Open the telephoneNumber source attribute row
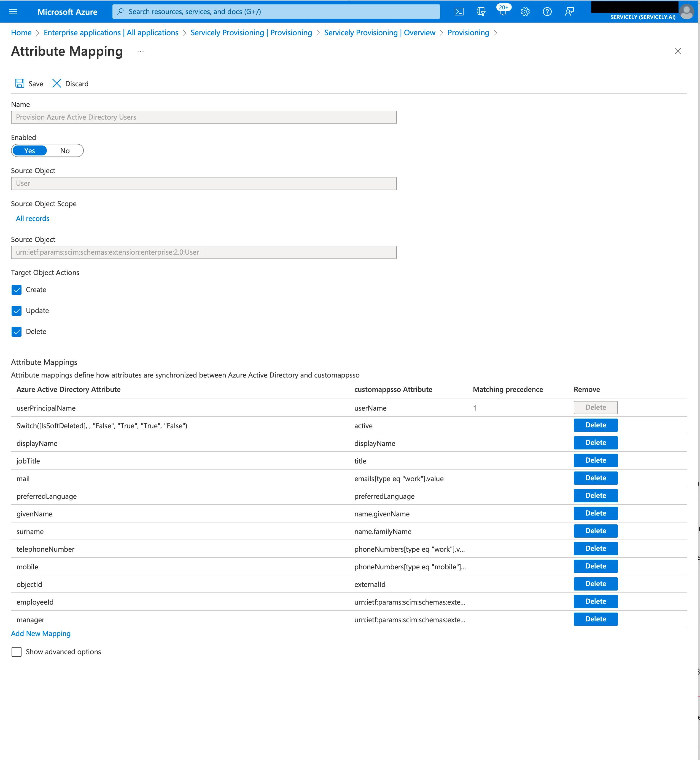Viewport: 700px width, 760px height. click(45, 549)
